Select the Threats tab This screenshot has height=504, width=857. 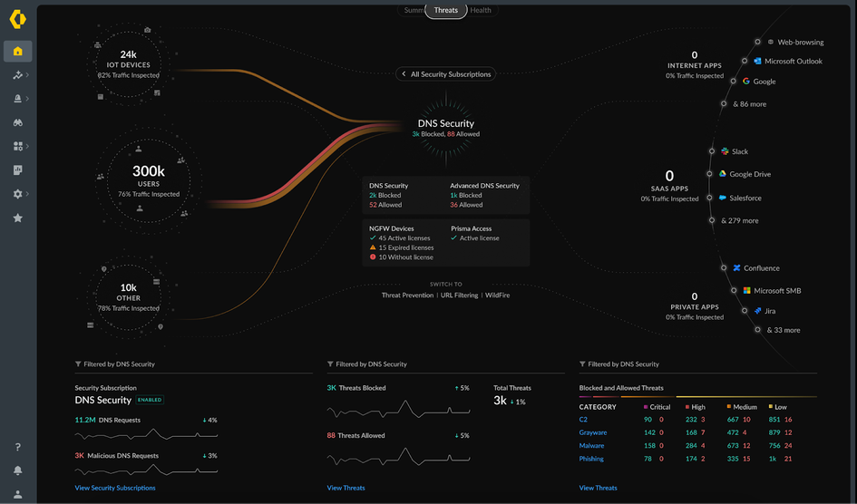click(x=446, y=10)
